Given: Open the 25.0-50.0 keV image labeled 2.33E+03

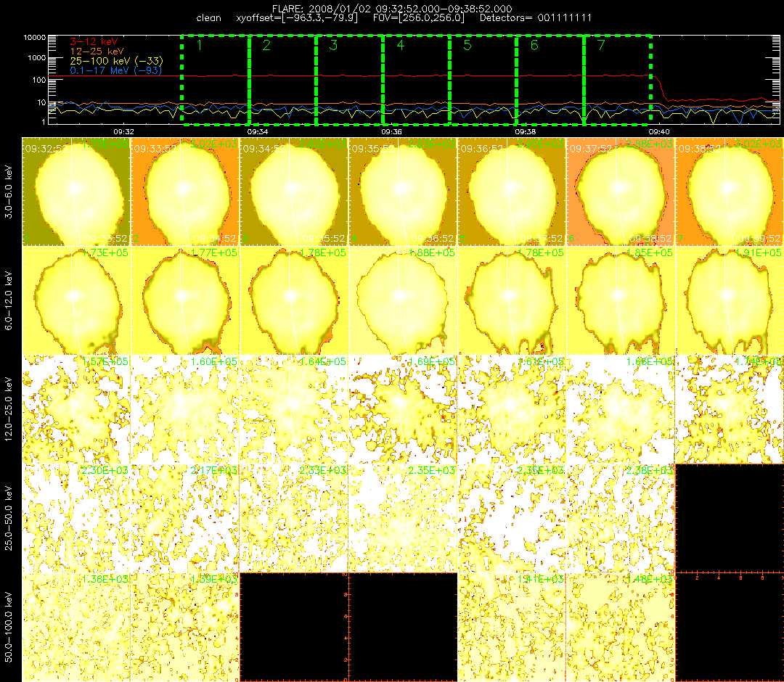Looking at the screenshot, I should pos(294,518).
